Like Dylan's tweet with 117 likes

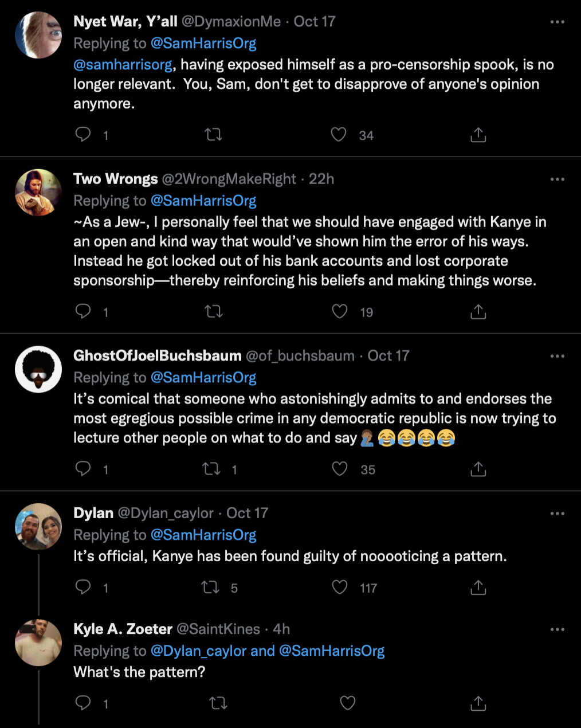pyautogui.click(x=340, y=588)
